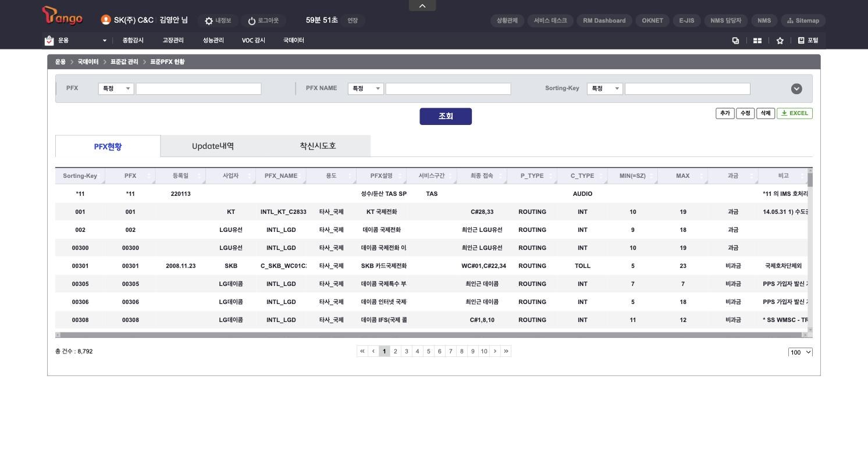Screen dimensions: 868x472
Task: Click the Pango logo
Action: 62,16
